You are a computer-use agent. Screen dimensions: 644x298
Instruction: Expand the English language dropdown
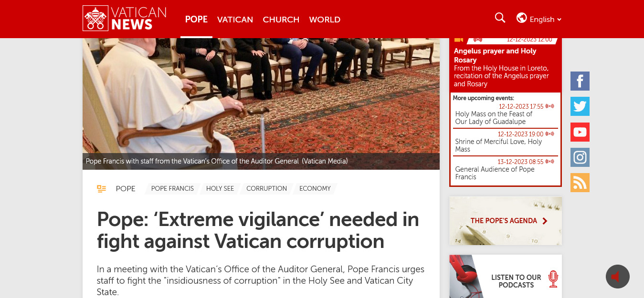[x=546, y=20]
